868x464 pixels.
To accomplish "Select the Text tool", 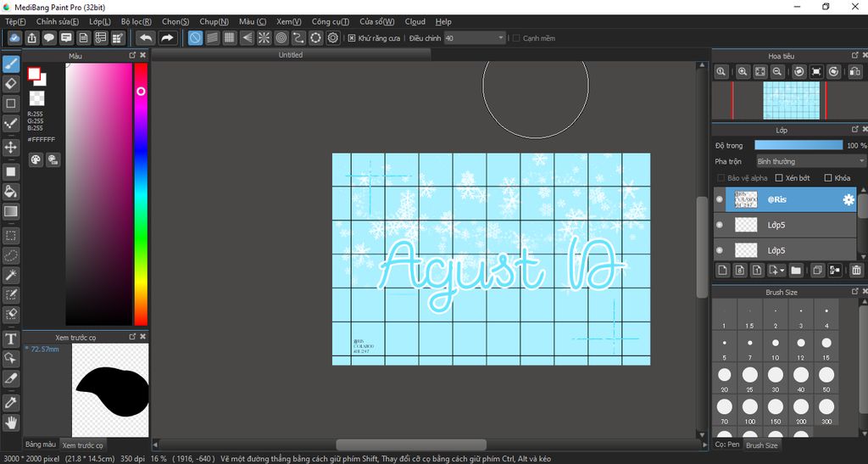I will [10, 338].
